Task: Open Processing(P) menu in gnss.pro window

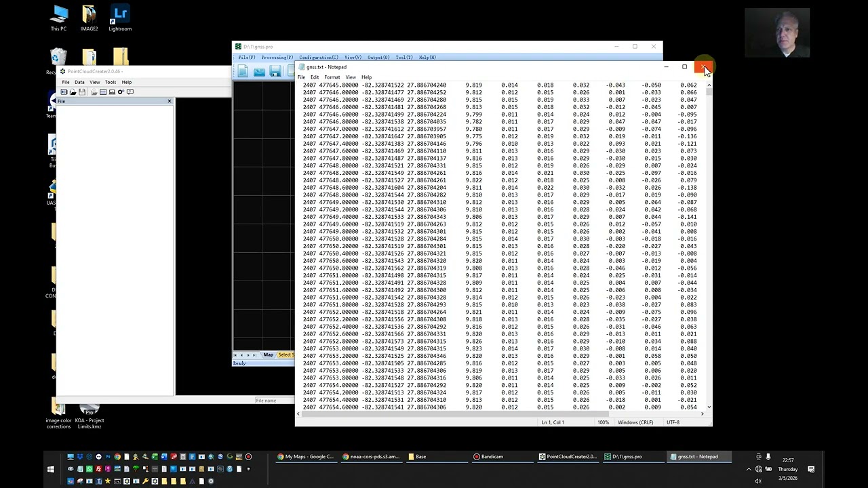Action: 277,58
